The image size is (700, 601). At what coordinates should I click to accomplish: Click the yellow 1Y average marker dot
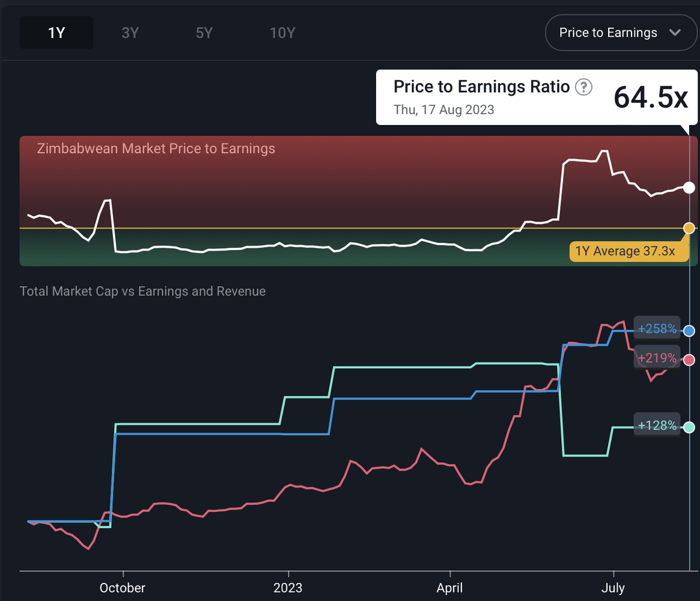(689, 228)
